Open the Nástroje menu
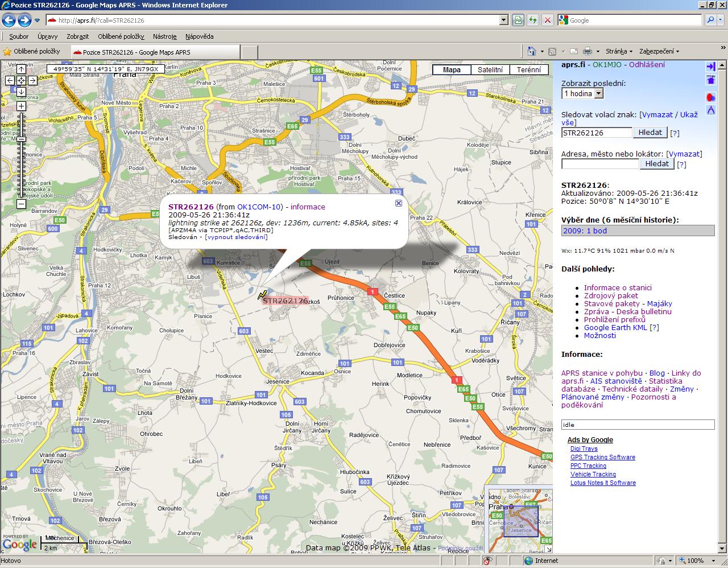This screenshot has height=568, width=728. coord(165,36)
